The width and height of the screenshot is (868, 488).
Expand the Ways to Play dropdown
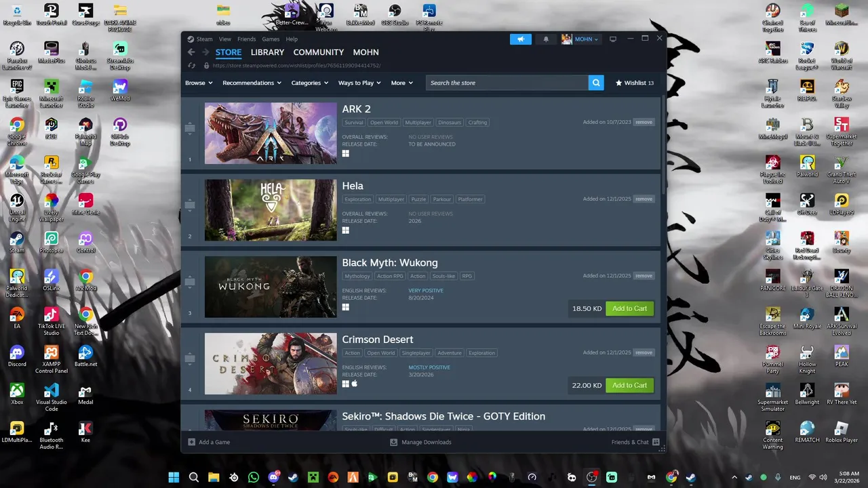[360, 83]
